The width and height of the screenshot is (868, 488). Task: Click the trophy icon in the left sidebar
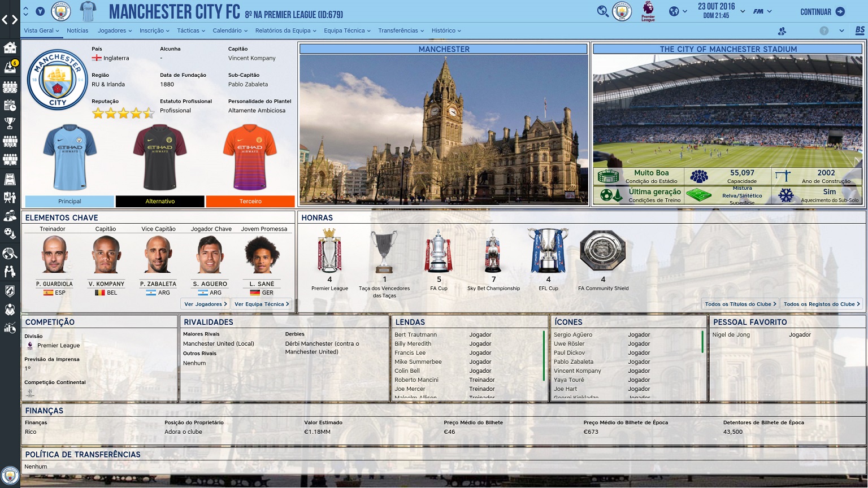click(x=10, y=123)
